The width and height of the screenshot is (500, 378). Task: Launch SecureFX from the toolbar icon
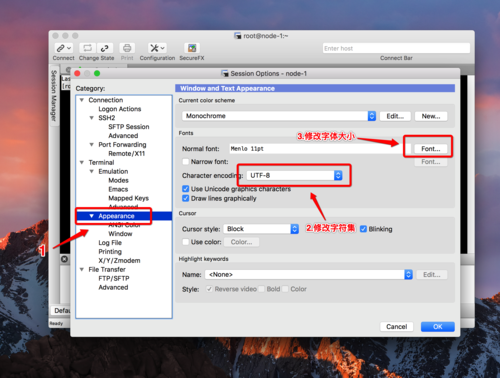tap(192, 48)
